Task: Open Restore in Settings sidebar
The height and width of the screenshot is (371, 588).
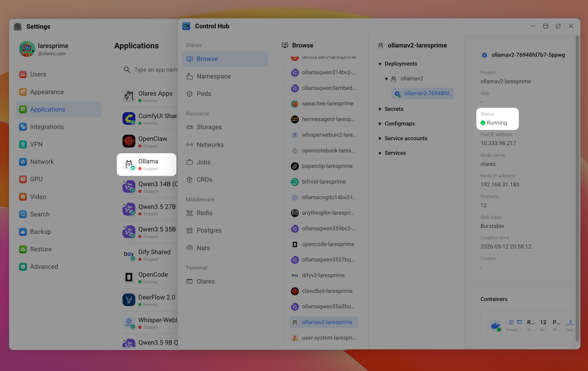Action: pos(59,249)
